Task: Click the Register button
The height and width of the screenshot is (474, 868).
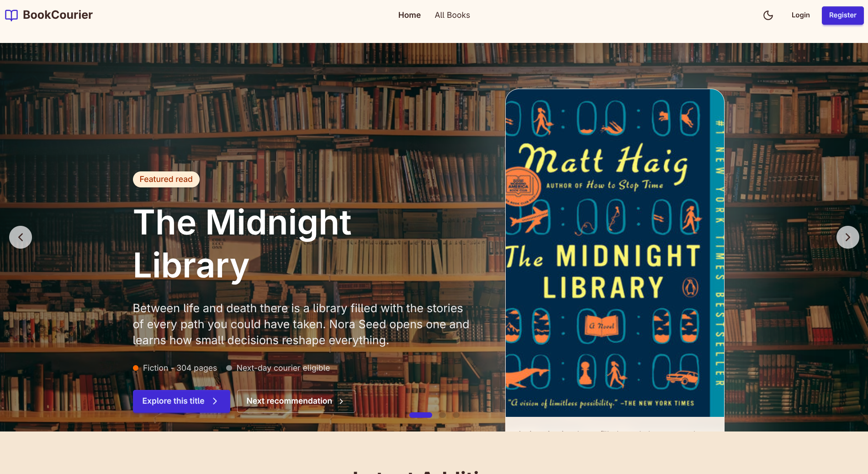Action: [843, 15]
